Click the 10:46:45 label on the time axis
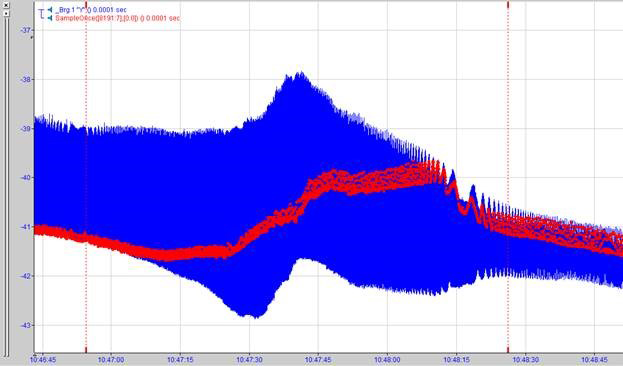This screenshot has height=366, width=623. (43, 360)
